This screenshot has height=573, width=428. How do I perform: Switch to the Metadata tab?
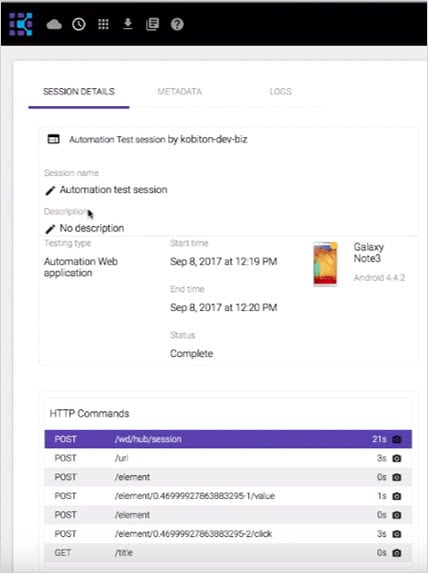(179, 92)
